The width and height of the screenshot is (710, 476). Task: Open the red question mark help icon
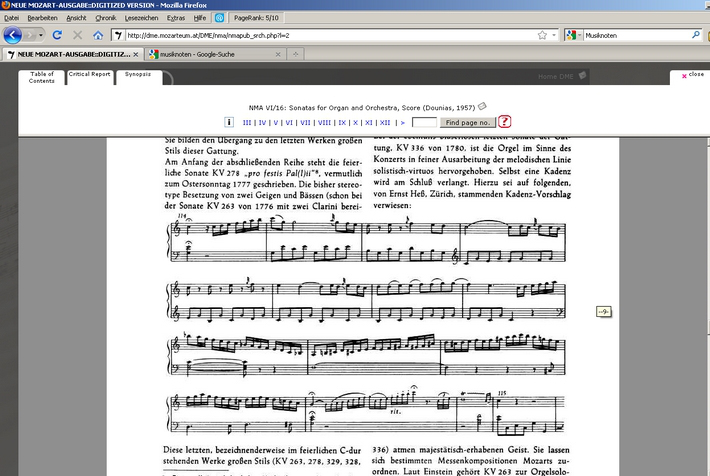pos(504,122)
